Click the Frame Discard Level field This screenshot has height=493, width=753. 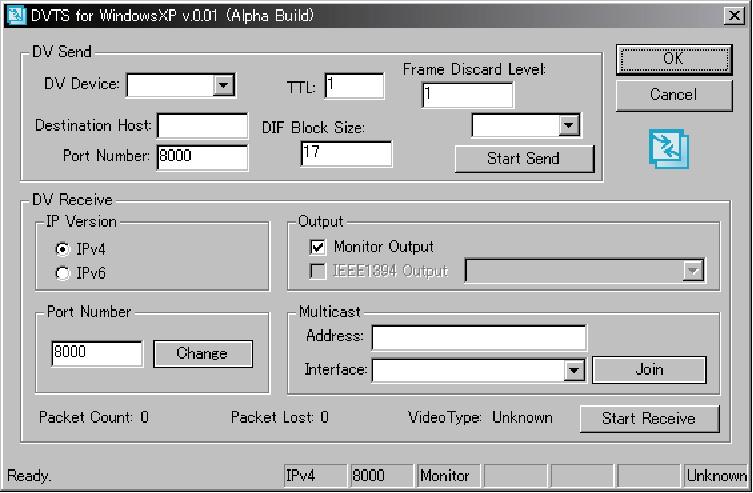coord(467,95)
